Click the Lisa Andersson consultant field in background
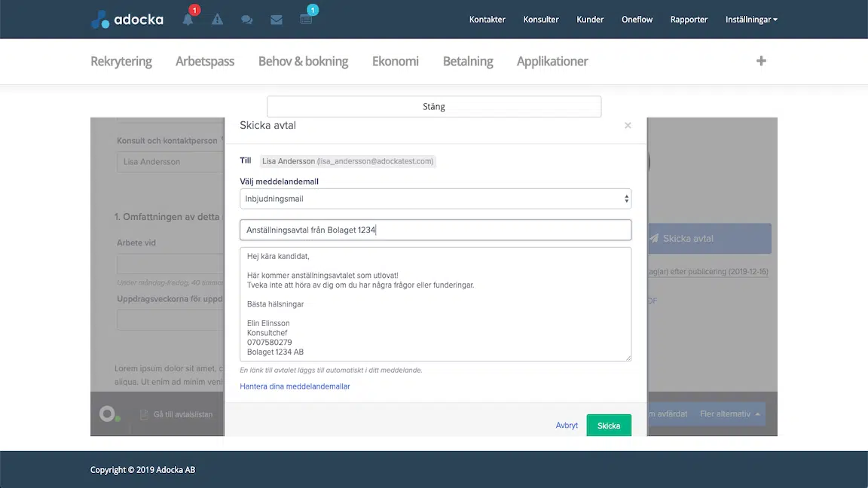The image size is (868, 488). 170,162
